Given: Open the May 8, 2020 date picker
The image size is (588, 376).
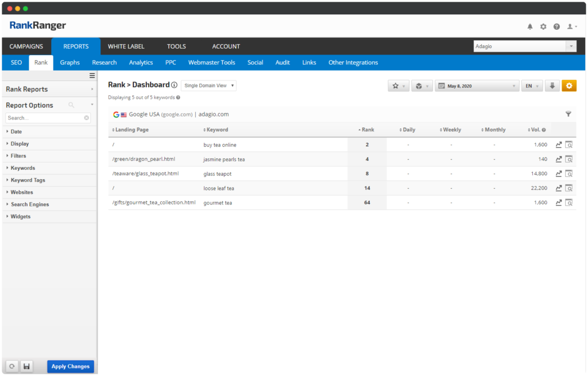Looking at the screenshot, I should (x=477, y=86).
